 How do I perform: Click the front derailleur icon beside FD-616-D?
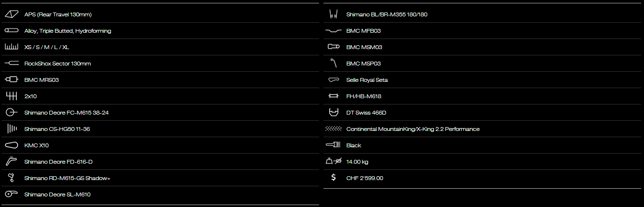[11, 162]
